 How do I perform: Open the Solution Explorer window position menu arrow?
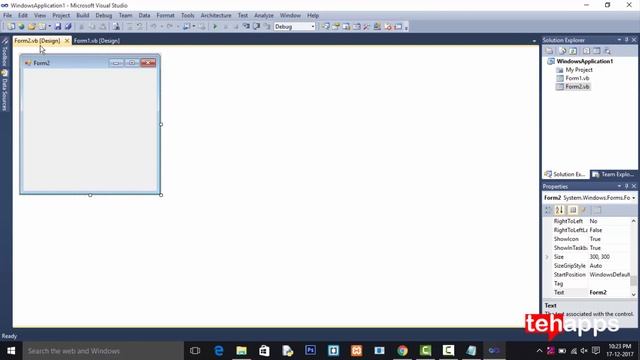click(x=619, y=40)
